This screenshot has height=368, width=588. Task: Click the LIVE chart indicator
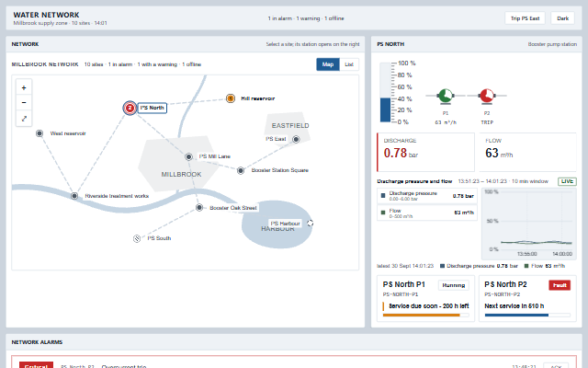point(567,181)
